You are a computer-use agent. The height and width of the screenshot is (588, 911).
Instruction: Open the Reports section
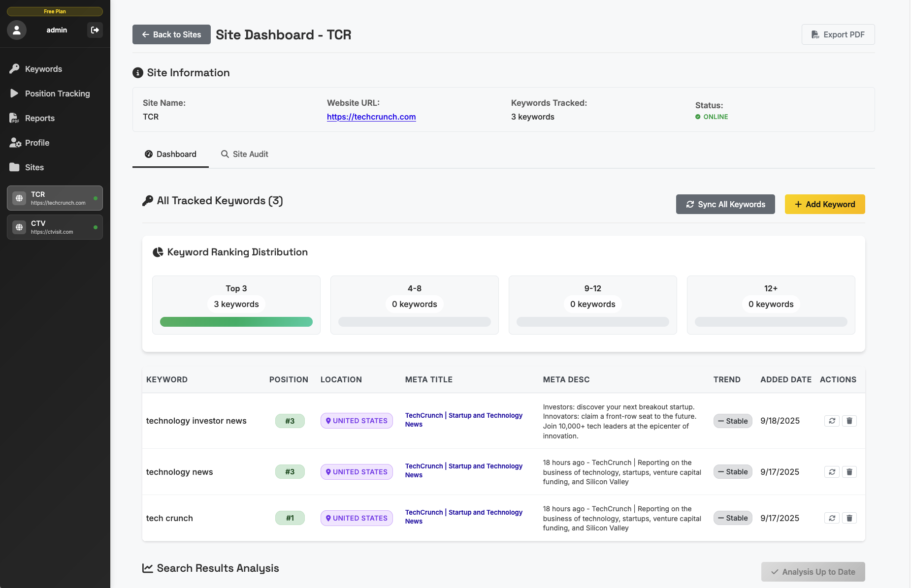39,118
